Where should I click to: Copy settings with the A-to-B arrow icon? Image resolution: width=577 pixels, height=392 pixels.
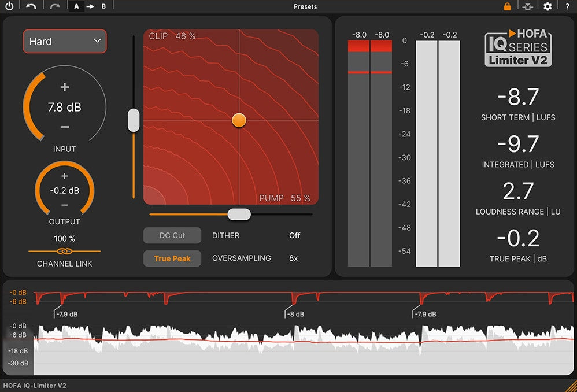(x=90, y=6)
